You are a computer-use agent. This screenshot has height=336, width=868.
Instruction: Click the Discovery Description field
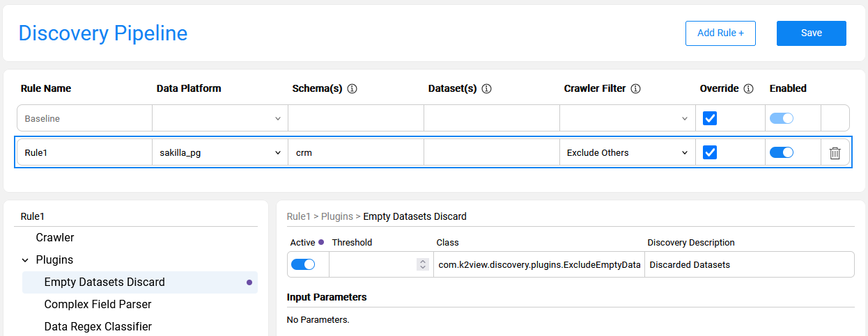pyautogui.click(x=748, y=264)
